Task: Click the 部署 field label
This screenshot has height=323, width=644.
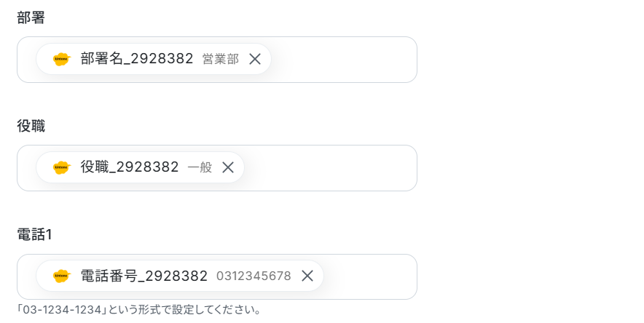Action: coord(31,17)
